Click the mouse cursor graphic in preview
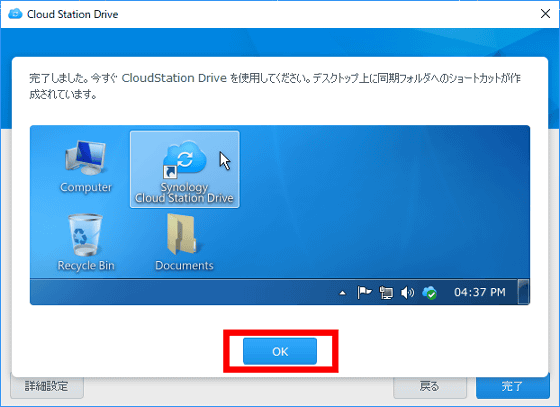The width and height of the screenshot is (560, 407). [225, 161]
